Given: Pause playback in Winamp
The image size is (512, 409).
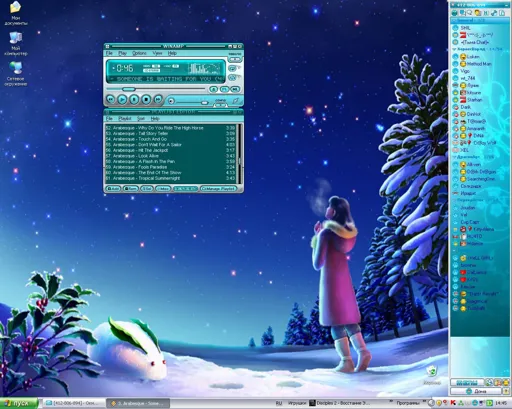Looking at the screenshot, I should pos(134,99).
